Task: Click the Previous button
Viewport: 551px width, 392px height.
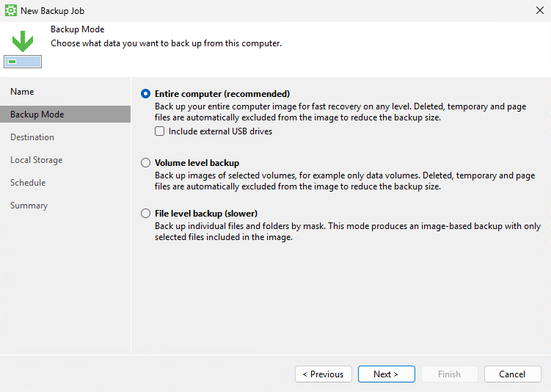Action: [324, 374]
